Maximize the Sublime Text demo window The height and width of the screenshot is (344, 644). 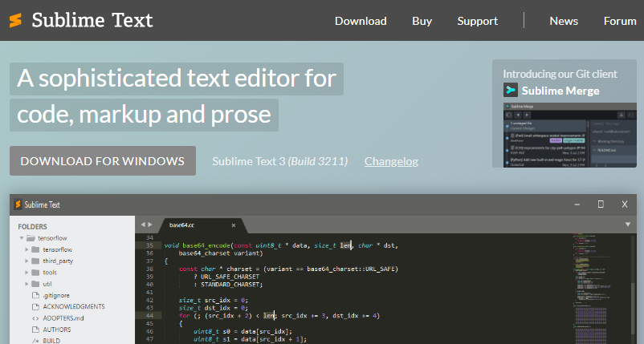pyautogui.click(x=601, y=204)
